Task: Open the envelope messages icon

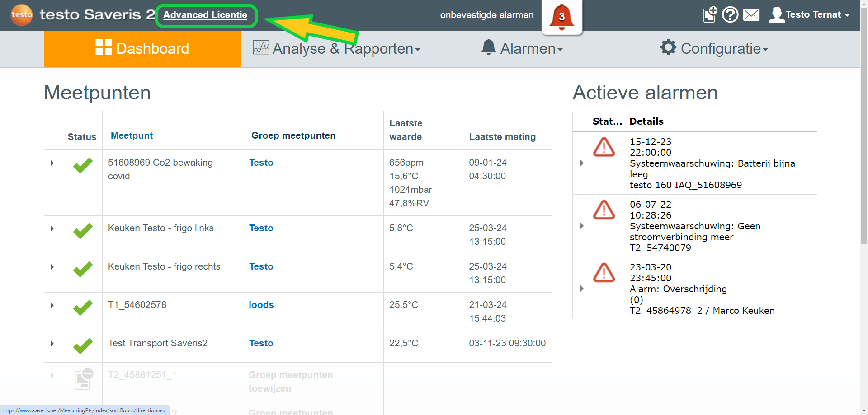Action: (751, 15)
